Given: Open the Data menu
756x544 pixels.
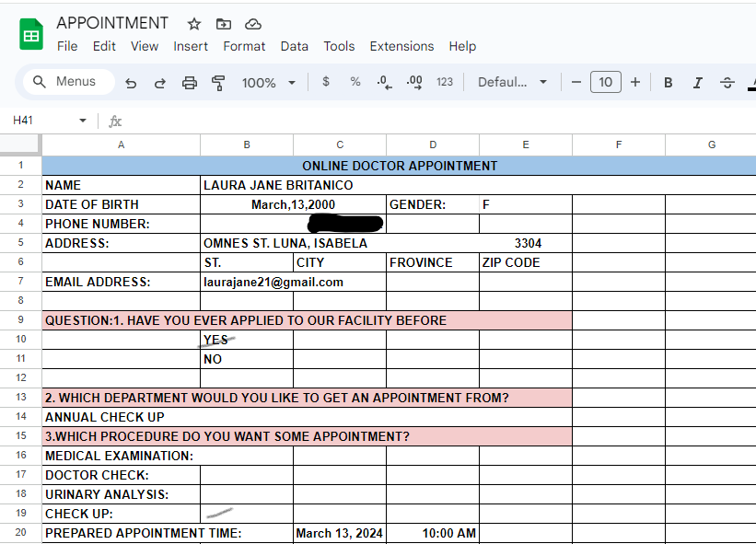Looking at the screenshot, I should pyautogui.click(x=294, y=46).
